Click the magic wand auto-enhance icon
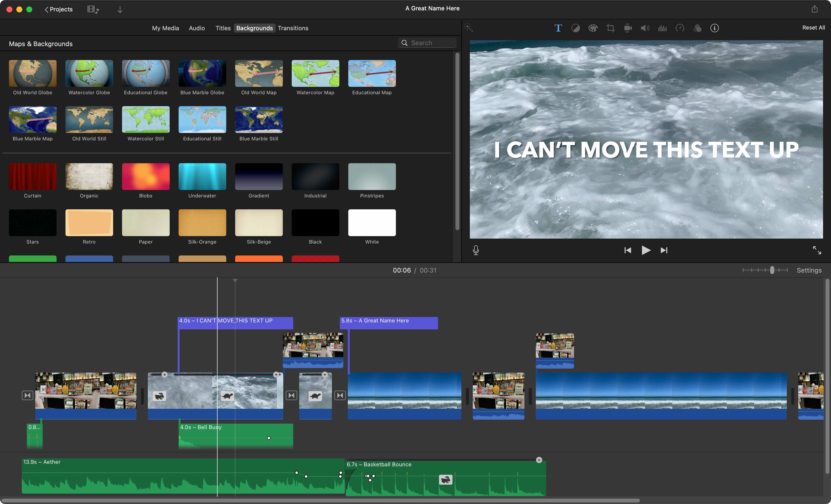This screenshot has width=831, height=504. coord(468,27)
